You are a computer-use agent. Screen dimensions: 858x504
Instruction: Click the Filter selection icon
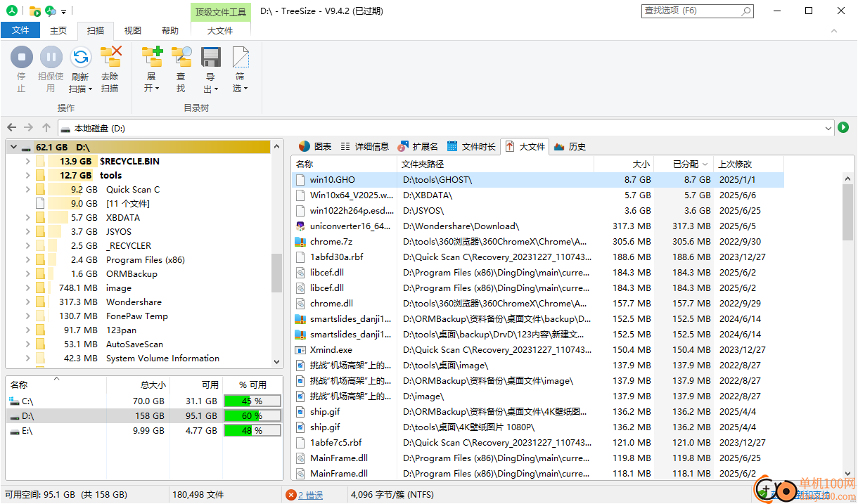pyautogui.click(x=241, y=57)
